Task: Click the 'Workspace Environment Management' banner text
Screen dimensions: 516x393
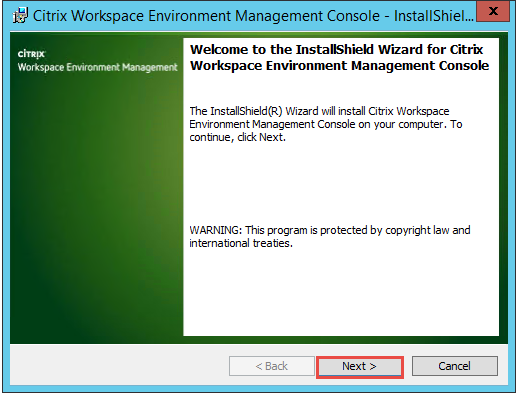Action: (97, 67)
